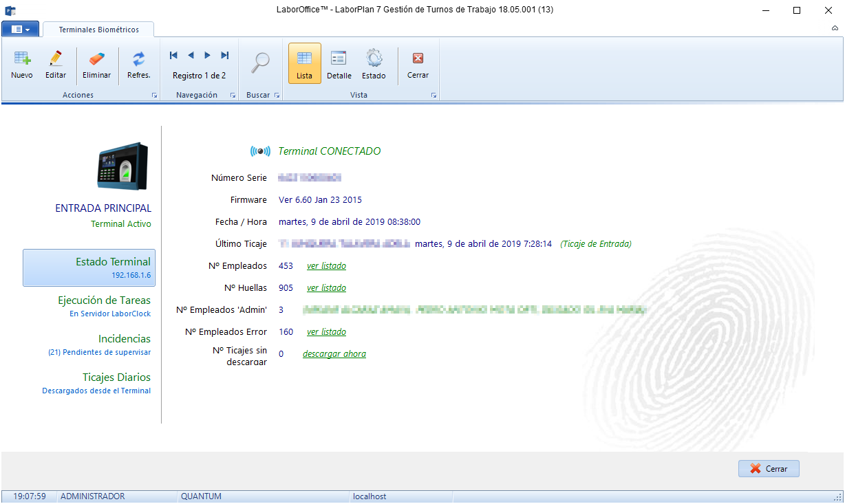Screen dimensions: 845x504
Task: Maximize the LaborOffice window
Action: click(796, 10)
